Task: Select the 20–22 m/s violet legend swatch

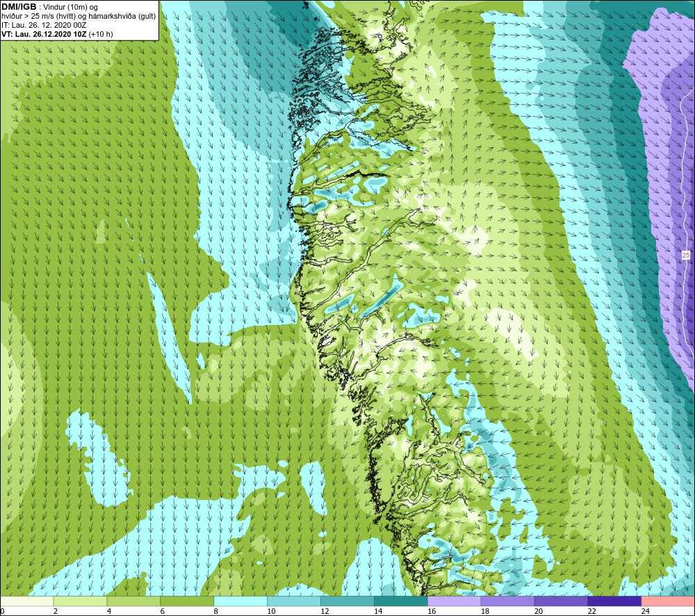Action: pos(561,601)
